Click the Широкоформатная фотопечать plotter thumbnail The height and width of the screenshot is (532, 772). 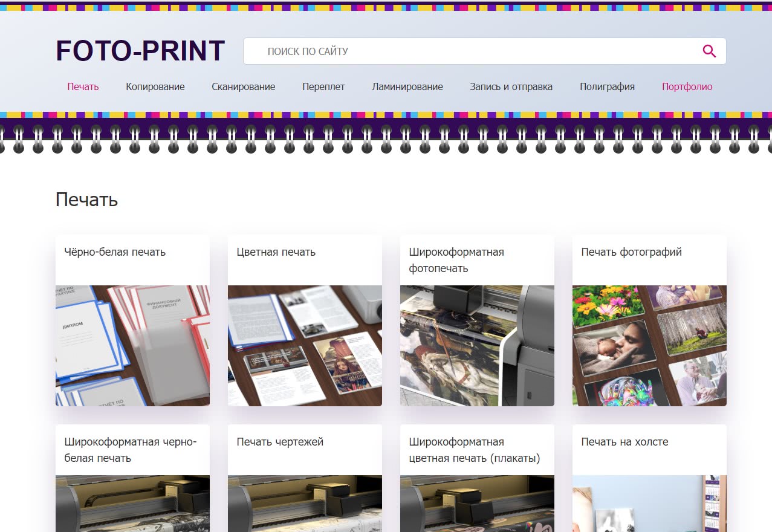click(x=477, y=345)
